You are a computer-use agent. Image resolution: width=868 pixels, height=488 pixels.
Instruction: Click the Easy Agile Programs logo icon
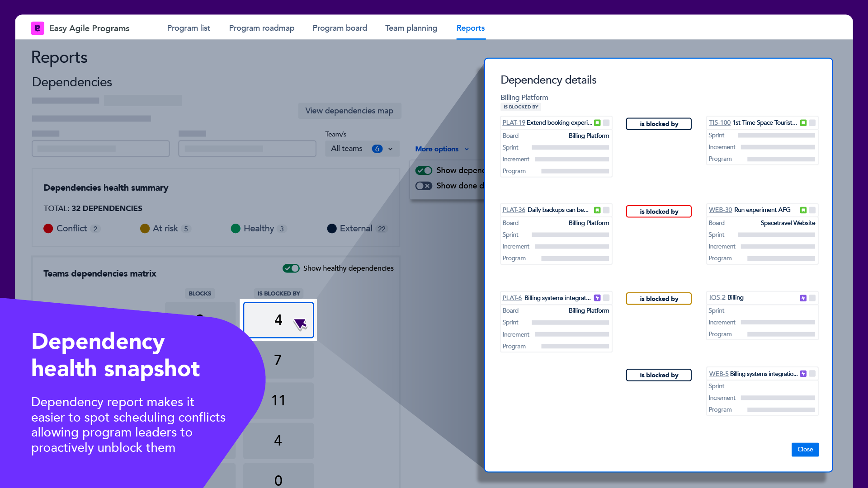click(x=38, y=28)
